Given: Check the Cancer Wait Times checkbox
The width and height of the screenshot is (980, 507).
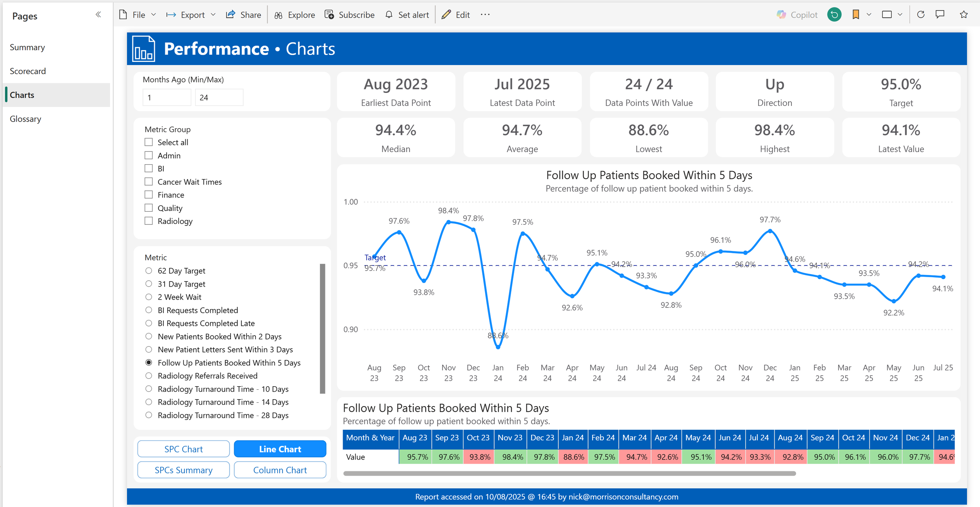Looking at the screenshot, I should pyautogui.click(x=149, y=182).
